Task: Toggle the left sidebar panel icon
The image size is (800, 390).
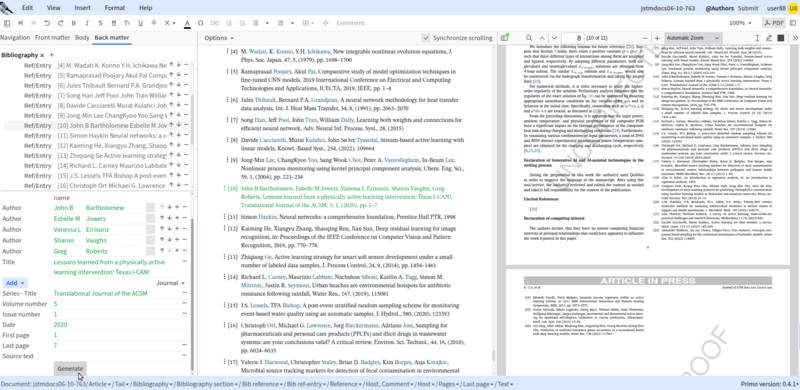Action: pos(7,23)
